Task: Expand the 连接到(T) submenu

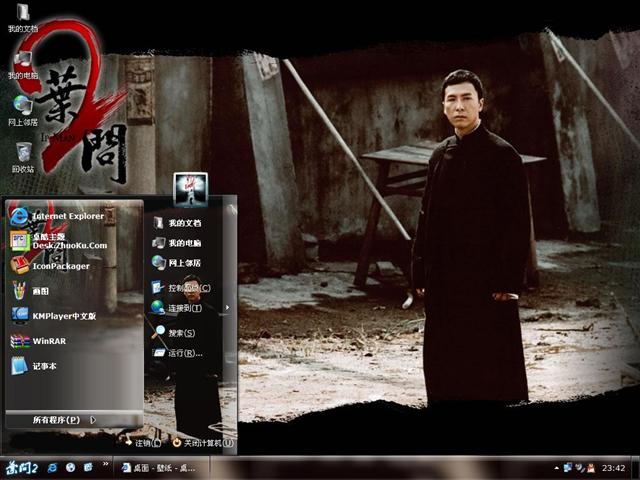Action: tap(190, 308)
